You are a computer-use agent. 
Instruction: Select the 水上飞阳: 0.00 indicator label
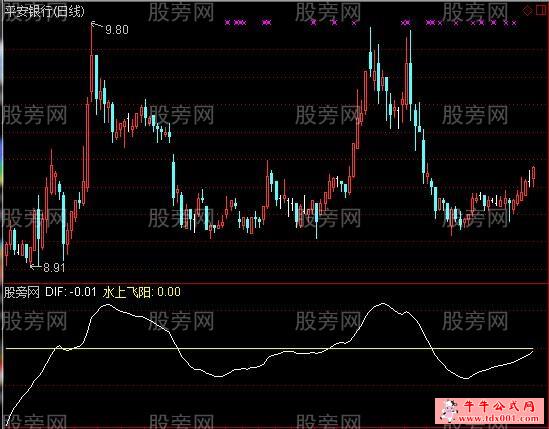[x=141, y=292]
